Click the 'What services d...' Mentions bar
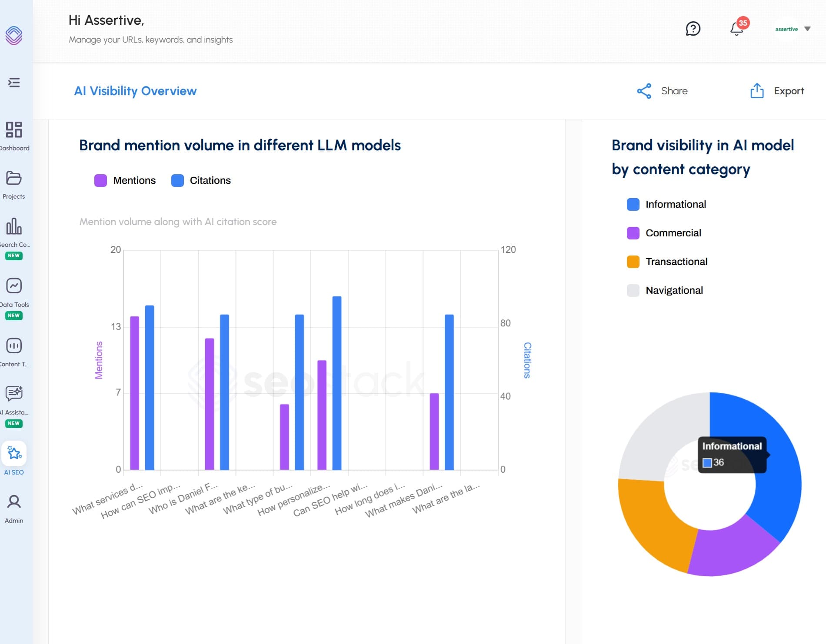The image size is (826, 644). click(135, 393)
